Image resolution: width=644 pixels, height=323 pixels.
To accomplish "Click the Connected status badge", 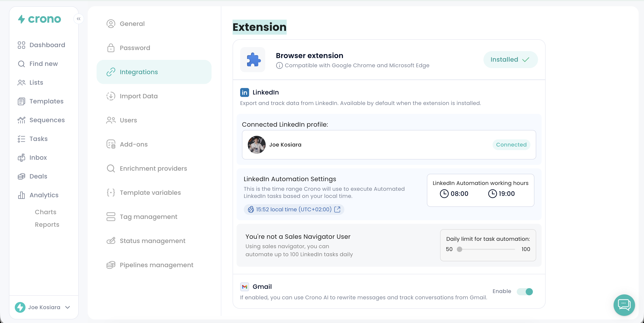I will (x=511, y=145).
